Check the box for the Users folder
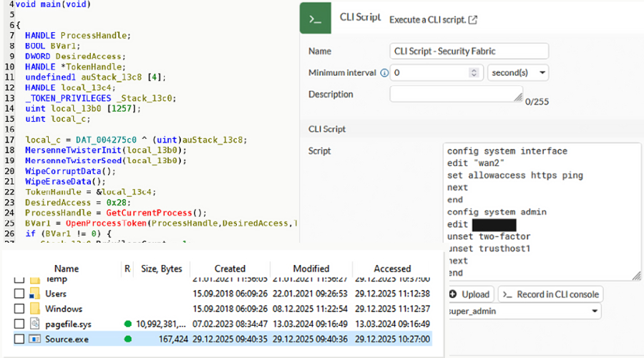 point(19,294)
